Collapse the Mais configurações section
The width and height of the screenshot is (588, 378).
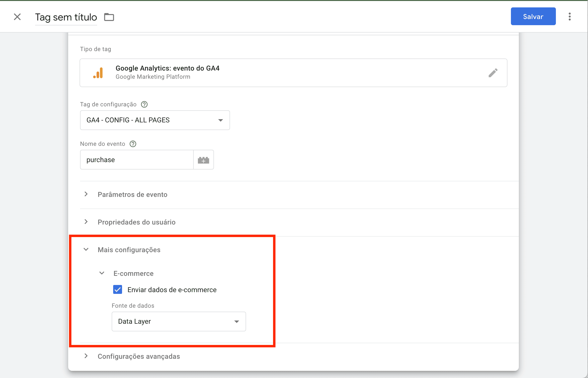click(86, 249)
